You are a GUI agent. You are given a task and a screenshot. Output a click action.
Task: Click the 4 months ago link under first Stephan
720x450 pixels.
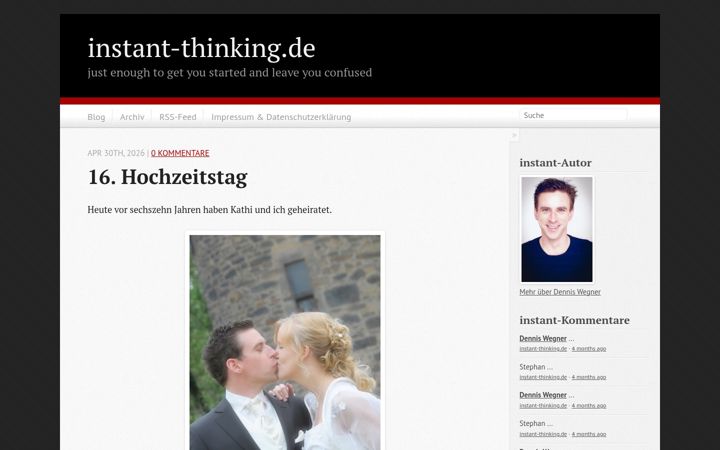589,377
